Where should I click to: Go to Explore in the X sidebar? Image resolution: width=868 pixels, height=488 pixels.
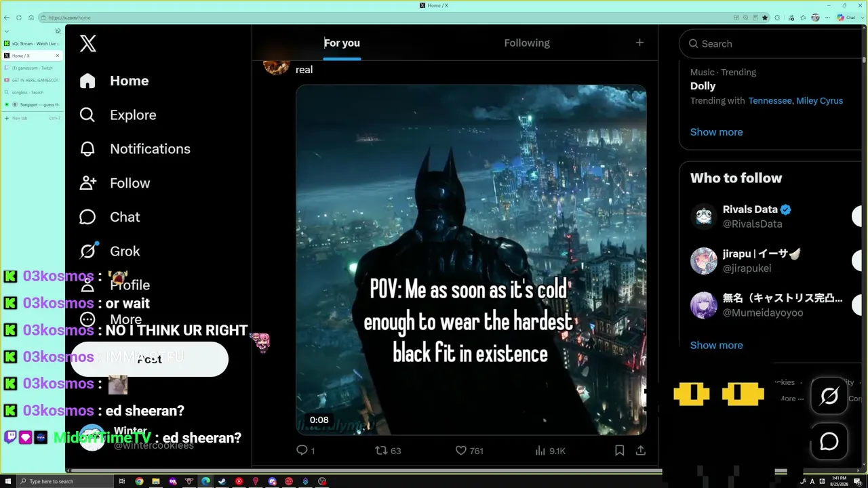click(118, 115)
